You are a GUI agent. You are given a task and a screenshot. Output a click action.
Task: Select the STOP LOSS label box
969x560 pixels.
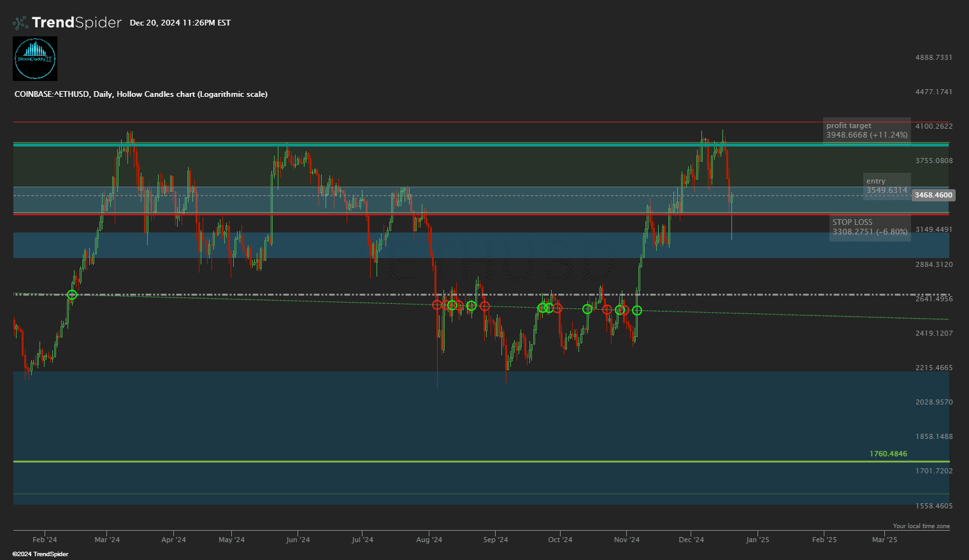pos(870,227)
